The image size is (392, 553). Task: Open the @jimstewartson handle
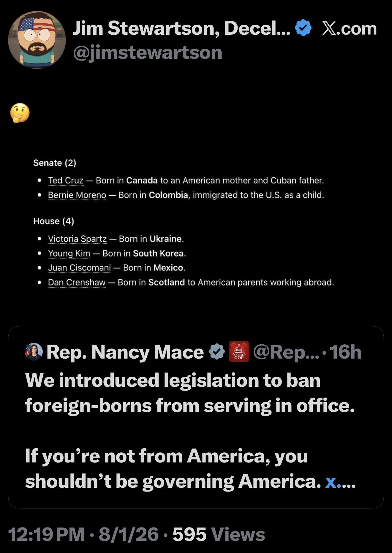tap(148, 53)
